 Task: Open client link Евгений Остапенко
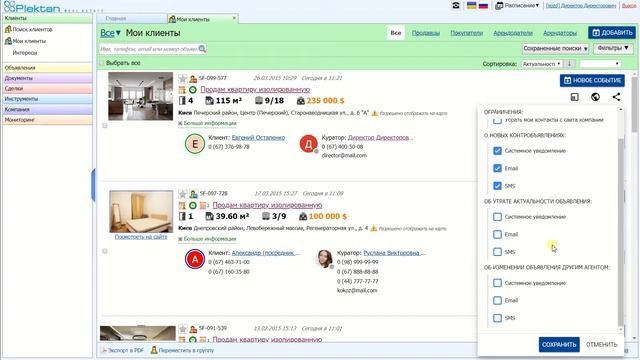(x=258, y=138)
